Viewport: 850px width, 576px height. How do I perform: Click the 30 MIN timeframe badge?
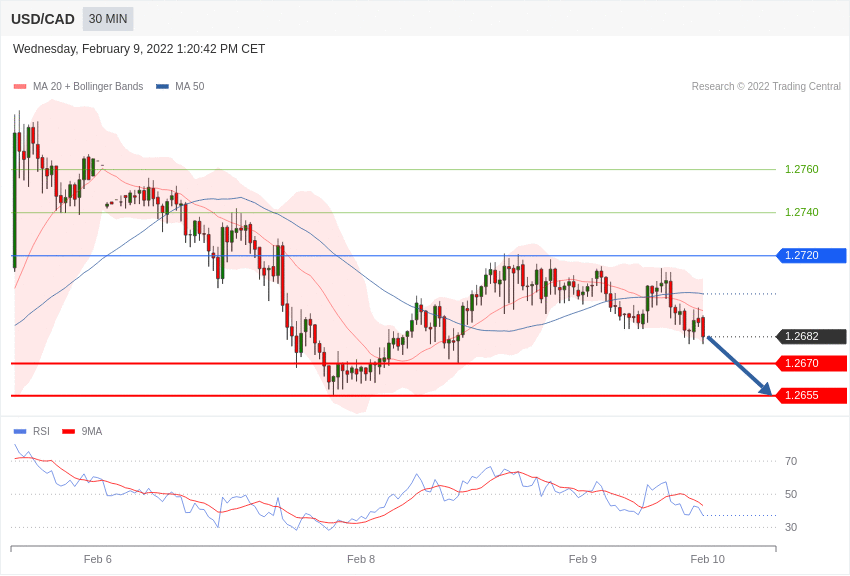pos(108,19)
